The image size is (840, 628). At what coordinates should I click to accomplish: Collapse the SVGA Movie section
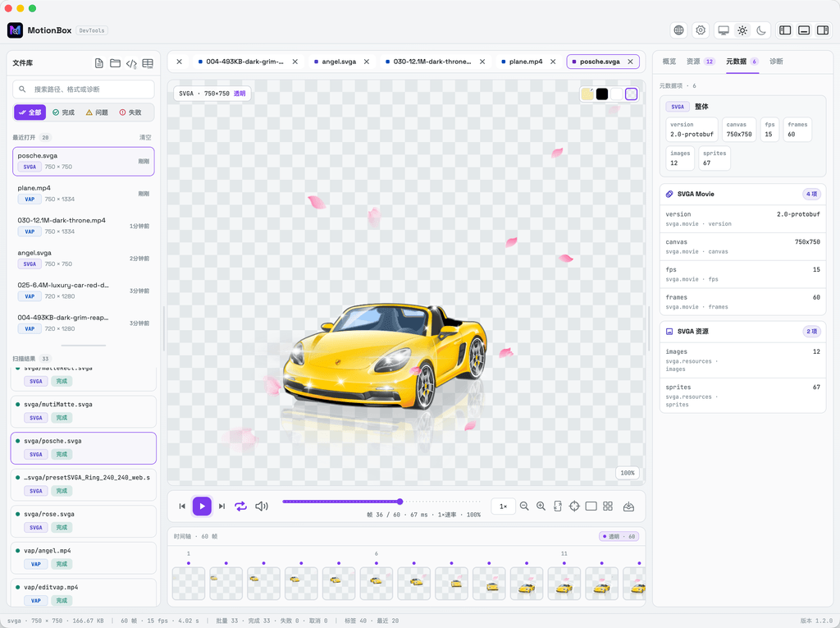coord(742,194)
